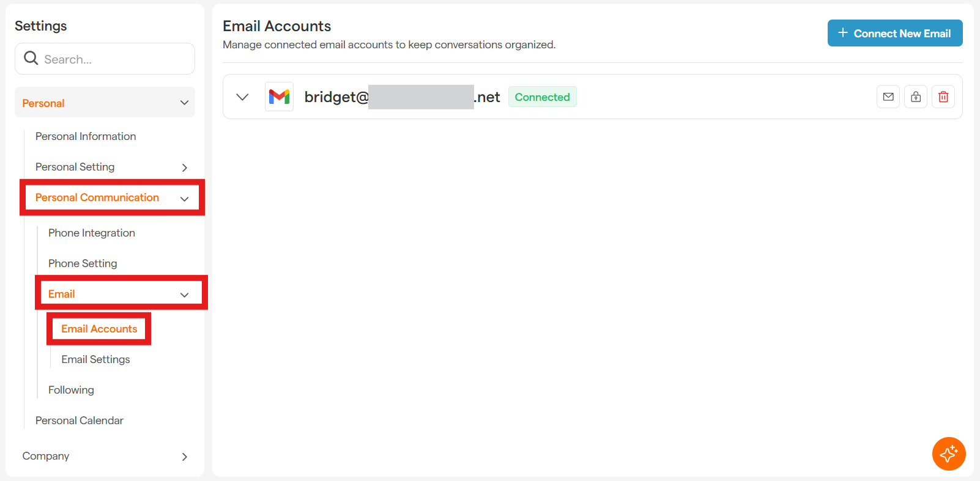Collapse the Email submenu chevron

[x=184, y=295]
